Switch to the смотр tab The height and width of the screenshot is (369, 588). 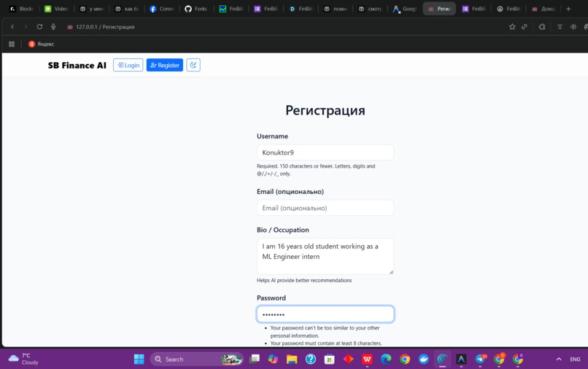pyautogui.click(x=370, y=9)
